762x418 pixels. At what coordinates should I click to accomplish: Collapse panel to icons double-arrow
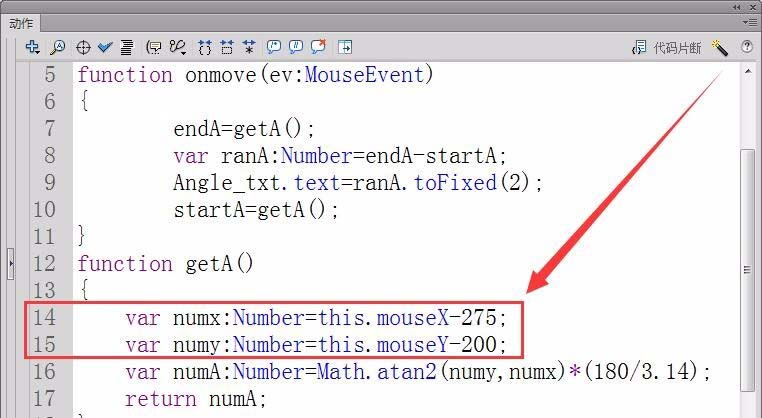(x=737, y=7)
